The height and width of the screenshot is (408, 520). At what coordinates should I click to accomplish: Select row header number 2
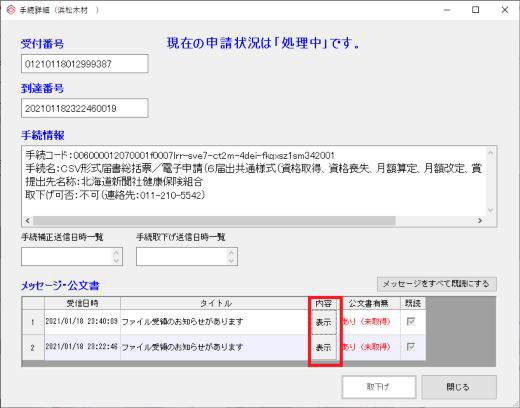click(x=33, y=348)
